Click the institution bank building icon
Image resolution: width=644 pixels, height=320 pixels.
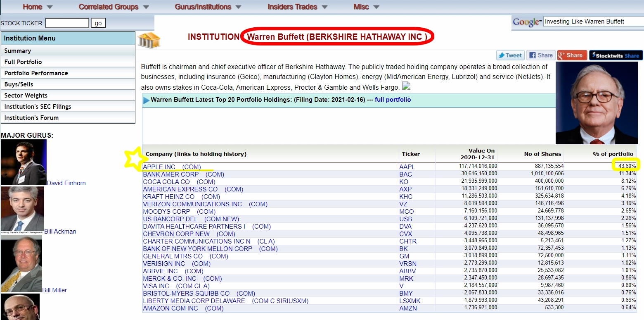(149, 40)
